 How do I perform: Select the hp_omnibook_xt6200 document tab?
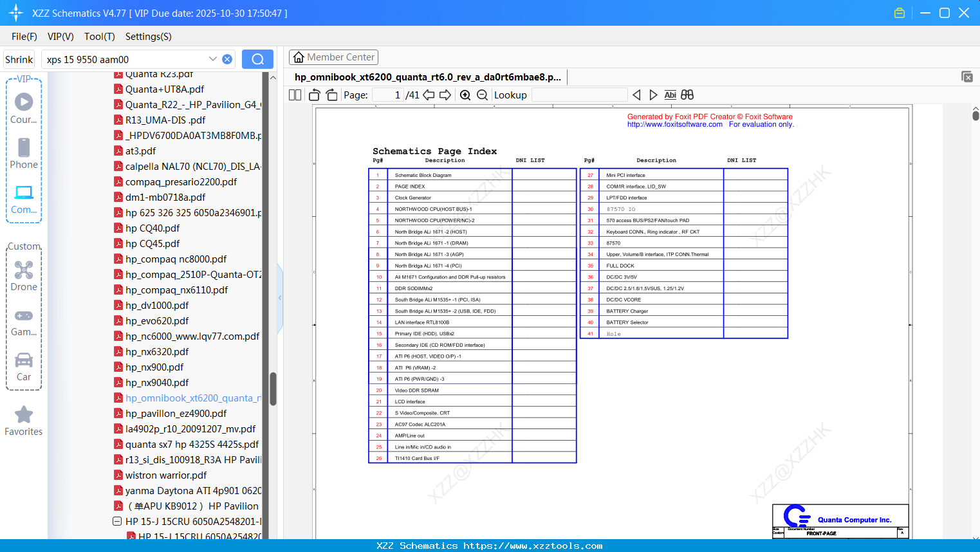(x=428, y=77)
